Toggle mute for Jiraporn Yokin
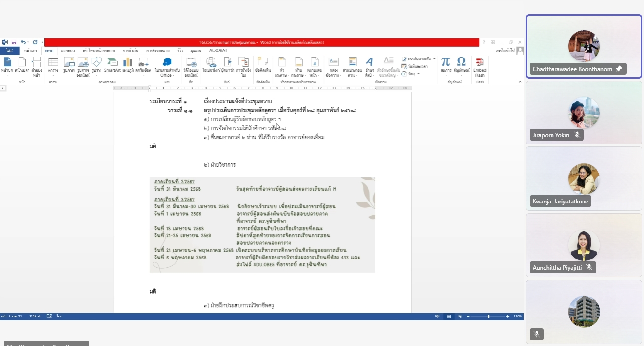The width and height of the screenshot is (644, 346). (x=577, y=135)
